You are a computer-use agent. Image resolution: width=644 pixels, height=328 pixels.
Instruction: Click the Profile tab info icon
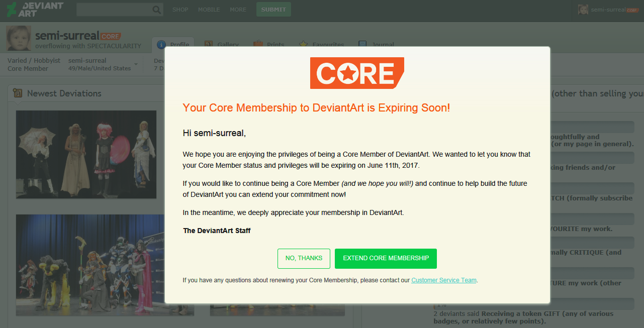click(161, 45)
